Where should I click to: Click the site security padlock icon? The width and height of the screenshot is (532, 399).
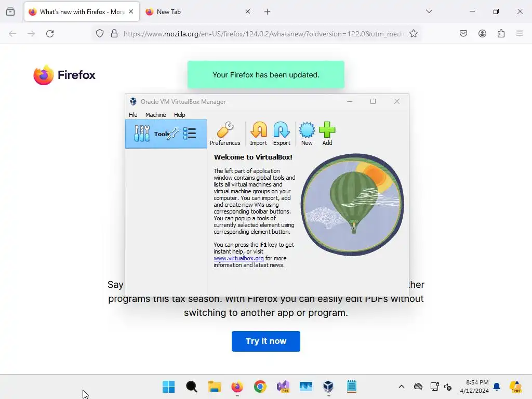[x=114, y=34]
